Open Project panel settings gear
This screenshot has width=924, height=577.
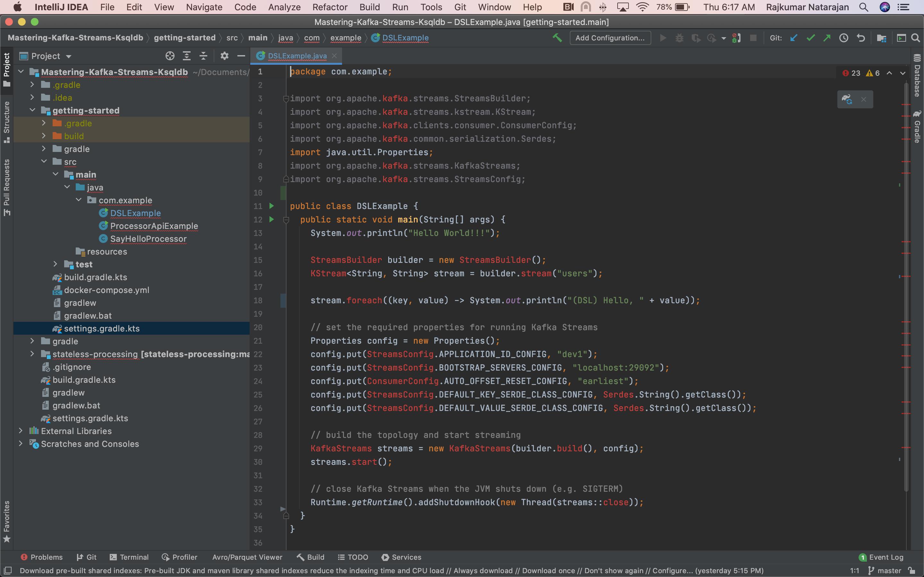(x=225, y=56)
